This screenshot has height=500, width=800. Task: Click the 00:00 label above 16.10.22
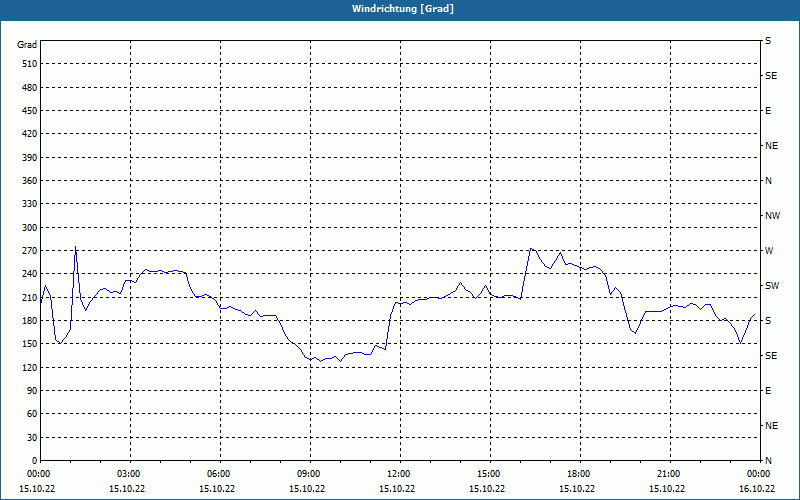pyautogui.click(x=760, y=473)
